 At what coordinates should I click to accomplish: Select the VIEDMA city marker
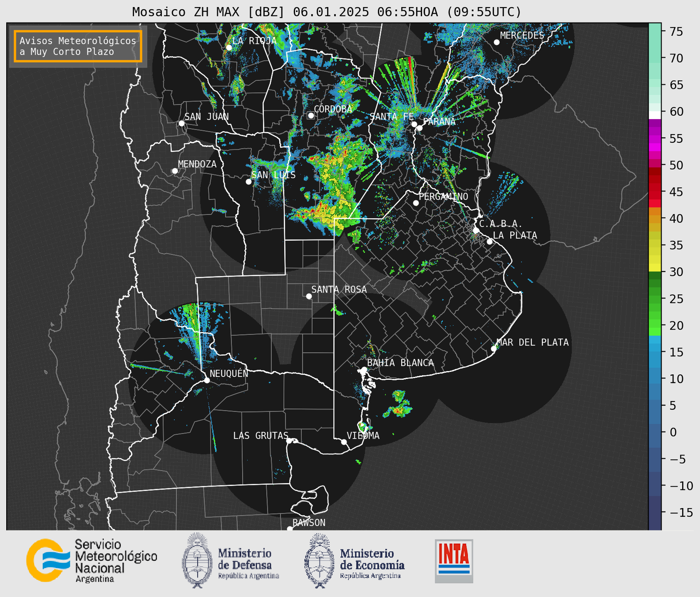pyautogui.click(x=344, y=442)
